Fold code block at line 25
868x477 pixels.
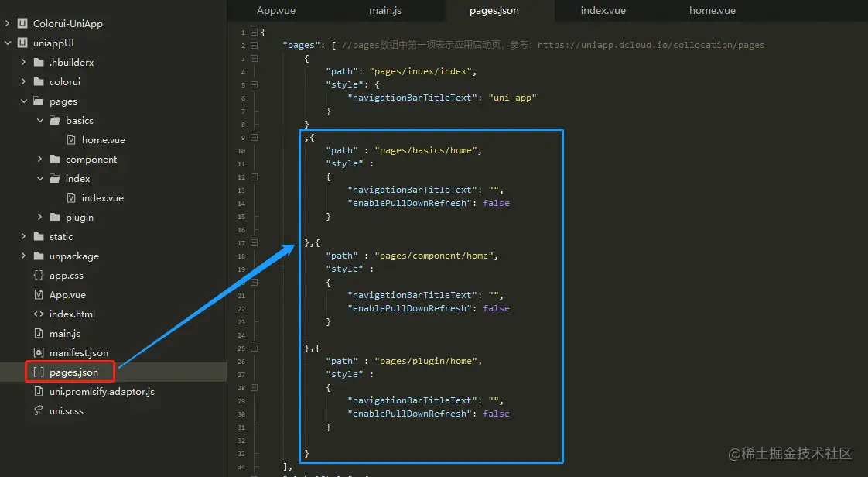tap(254, 348)
